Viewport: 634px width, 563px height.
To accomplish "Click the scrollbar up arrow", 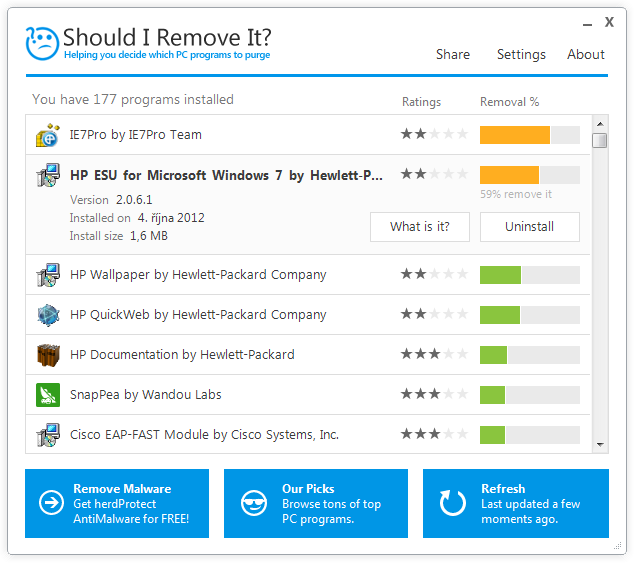I will 600,124.
